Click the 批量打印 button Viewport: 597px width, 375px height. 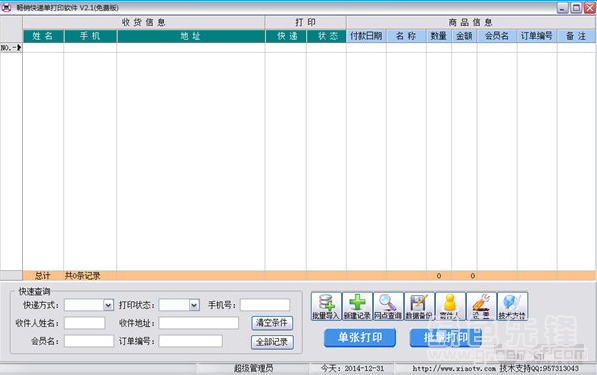446,338
